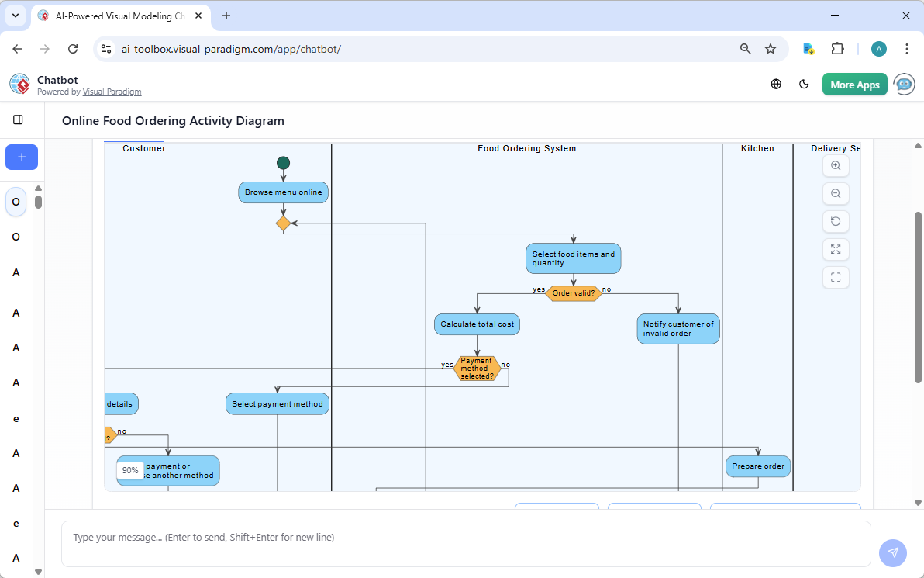This screenshot has height=578, width=924.
Task: Zoom in on the activity diagram
Action: coord(836,165)
